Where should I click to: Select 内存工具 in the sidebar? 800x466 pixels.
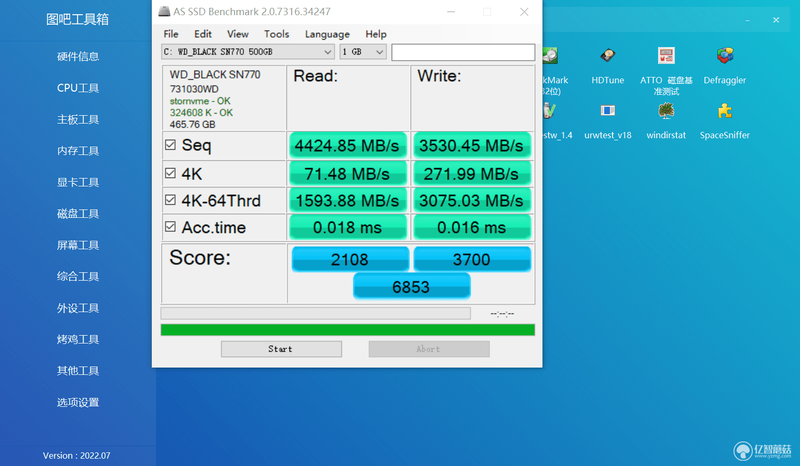point(78,151)
